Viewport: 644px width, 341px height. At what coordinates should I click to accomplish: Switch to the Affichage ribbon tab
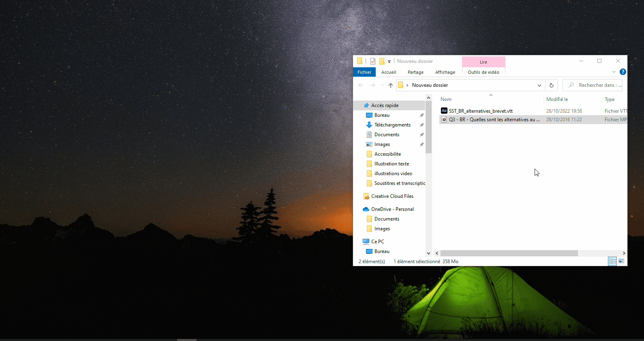point(445,72)
